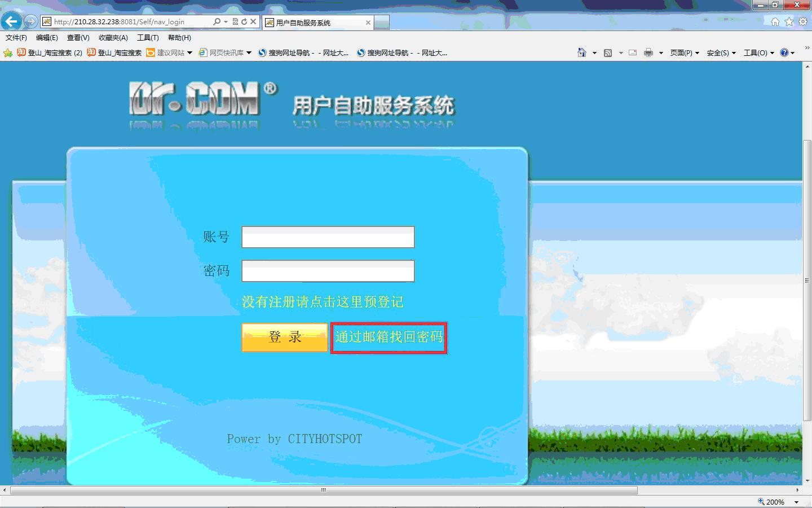812x508 pixels.
Task: Click the browser Forward arrow button
Action: [x=30, y=21]
